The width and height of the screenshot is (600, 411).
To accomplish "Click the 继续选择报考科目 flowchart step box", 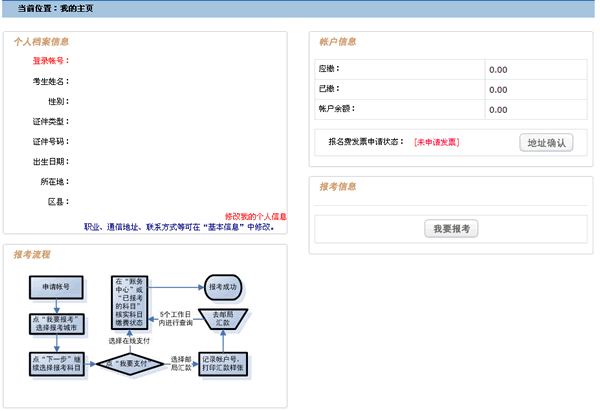I will pyautogui.click(x=56, y=362).
